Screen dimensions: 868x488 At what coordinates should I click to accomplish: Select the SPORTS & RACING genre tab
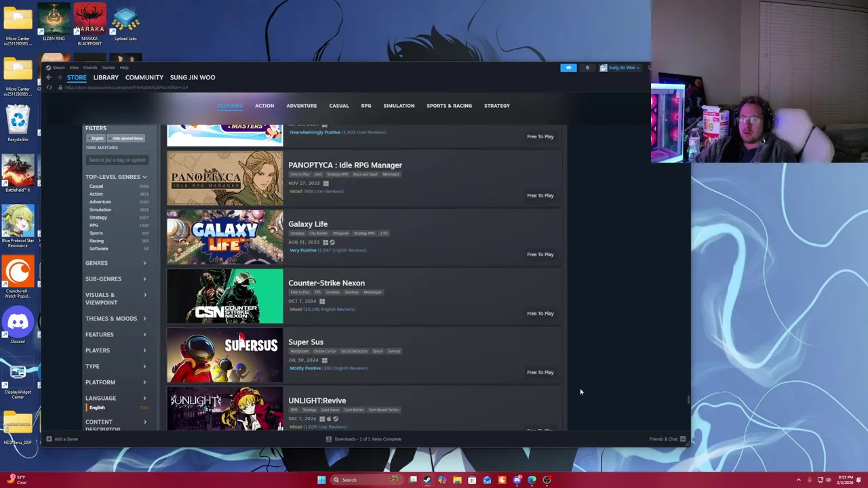[x=449, y=106]
